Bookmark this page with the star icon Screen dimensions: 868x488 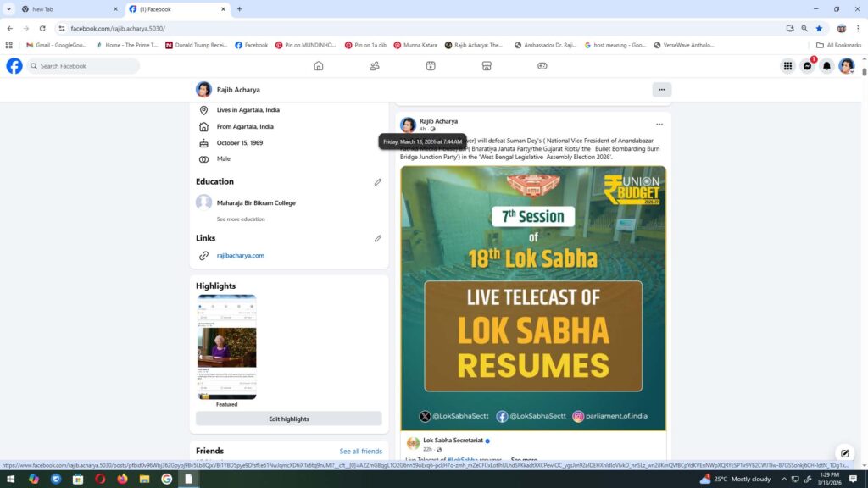point(819,28)
